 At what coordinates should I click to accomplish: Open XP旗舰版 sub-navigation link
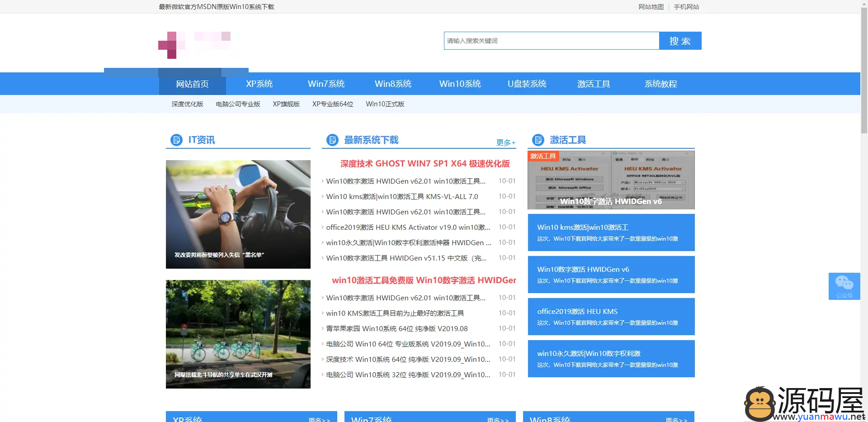coord(286,104)
